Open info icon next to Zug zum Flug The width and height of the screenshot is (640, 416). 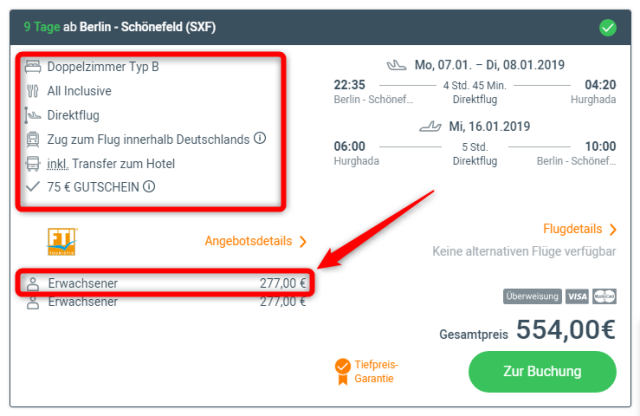(x=260, y=138)
